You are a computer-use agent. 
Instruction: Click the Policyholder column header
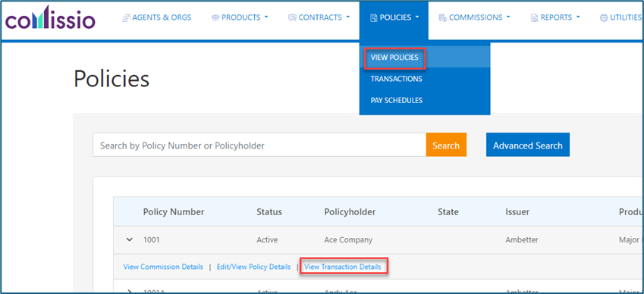click(350, 211)
